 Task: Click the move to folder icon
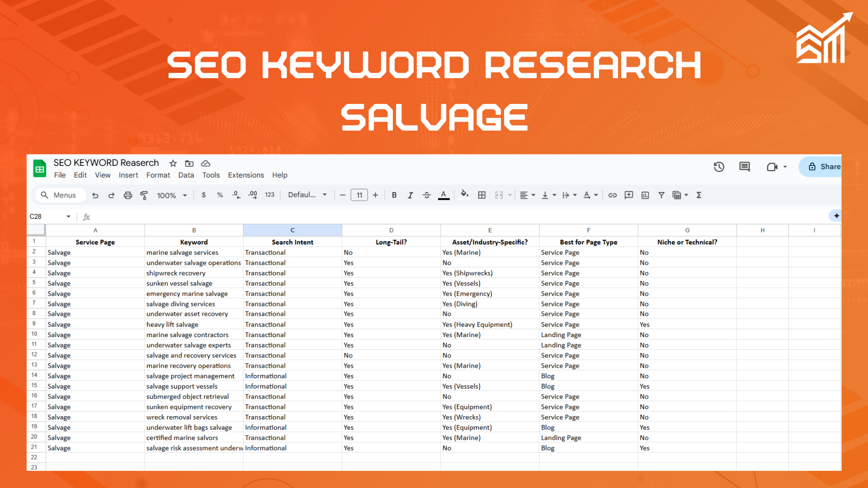click(189, 163)
